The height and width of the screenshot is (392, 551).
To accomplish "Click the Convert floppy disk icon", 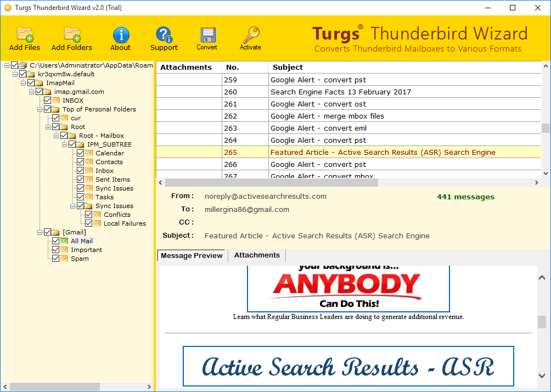I will click(x=207, y=35).
